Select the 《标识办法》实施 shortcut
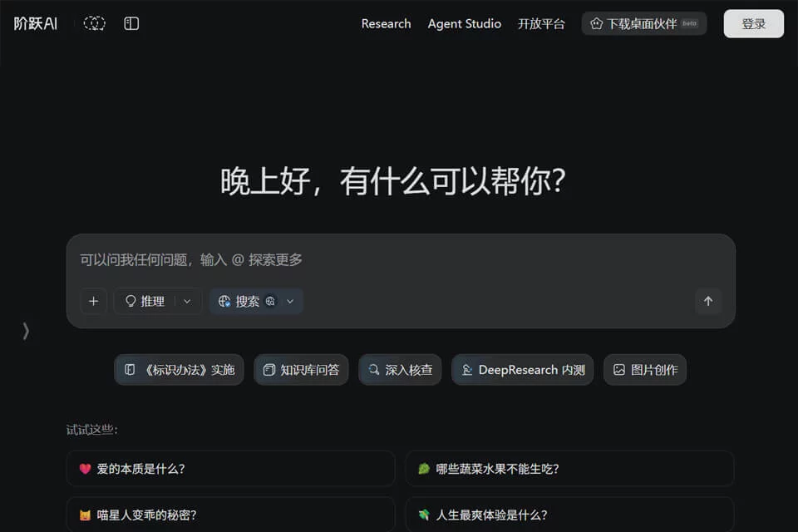This screenshot has width=798, height=532. coord(180,370)
